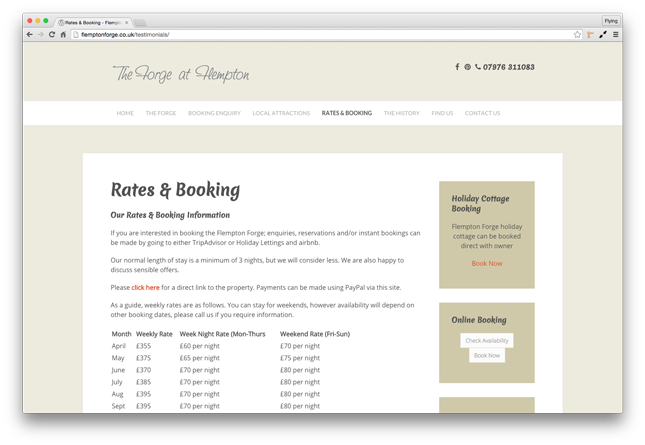This screenshot has height=445, width=645.
Task: Click the 'Aug' month cell
Action: tap(118, 394)
